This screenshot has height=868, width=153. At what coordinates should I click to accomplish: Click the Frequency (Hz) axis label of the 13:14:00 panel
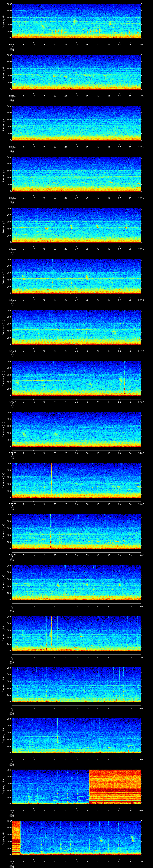click(x=3, y=21)
